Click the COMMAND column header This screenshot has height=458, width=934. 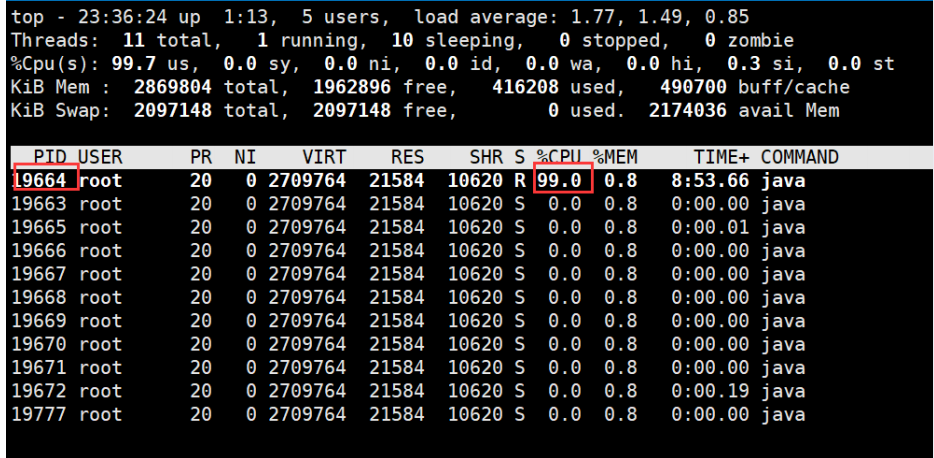tap(800, 157)
